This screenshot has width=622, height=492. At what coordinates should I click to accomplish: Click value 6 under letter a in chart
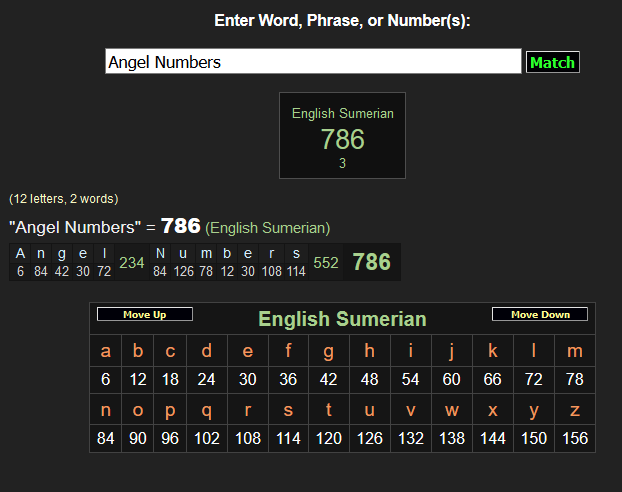click(106, 379)
